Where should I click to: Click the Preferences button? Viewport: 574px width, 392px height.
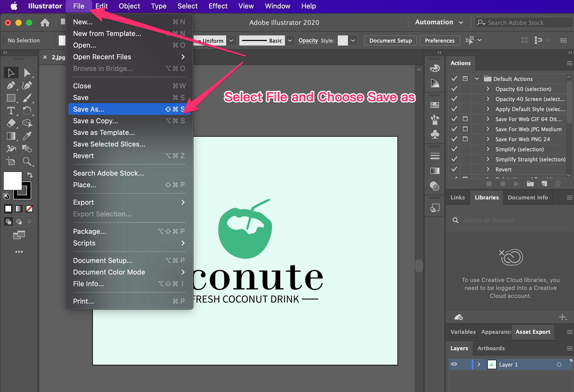pyautogui.click(x=440, y=40)
